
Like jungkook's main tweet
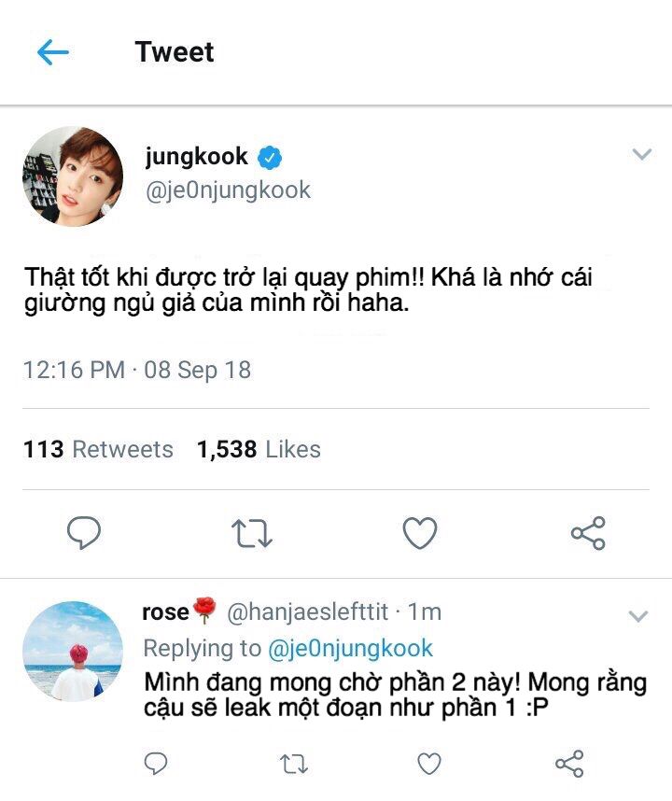coord(420,533)
